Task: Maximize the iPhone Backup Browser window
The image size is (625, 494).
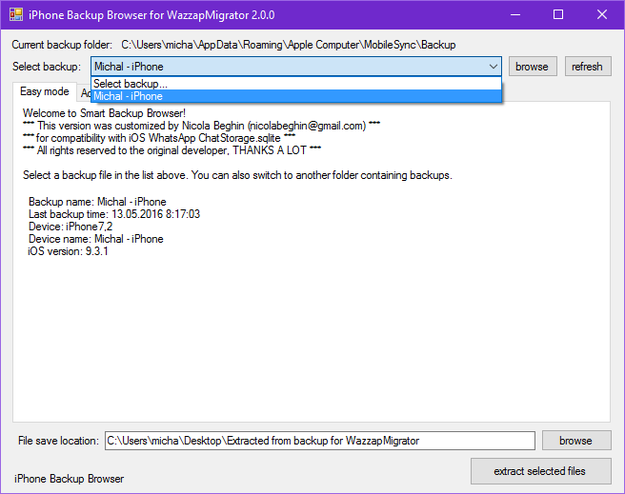Action: 558,15
